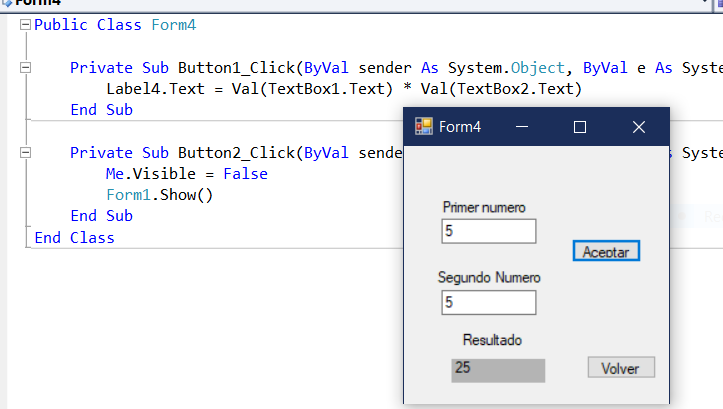Click the Volver button
The height and width of the screenshot is (409, 723).
pyautogui.click(x=621, y=368)
